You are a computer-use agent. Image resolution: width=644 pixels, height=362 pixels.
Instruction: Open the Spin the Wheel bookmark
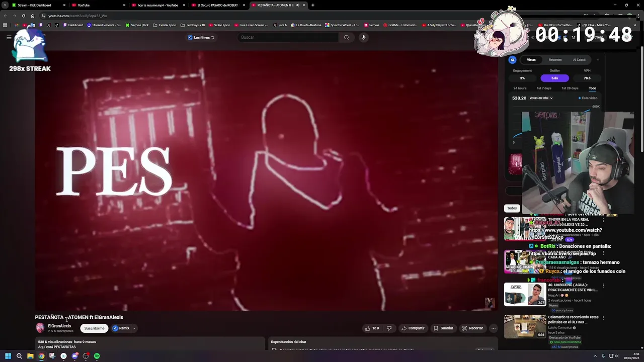(x=342, y=25)
